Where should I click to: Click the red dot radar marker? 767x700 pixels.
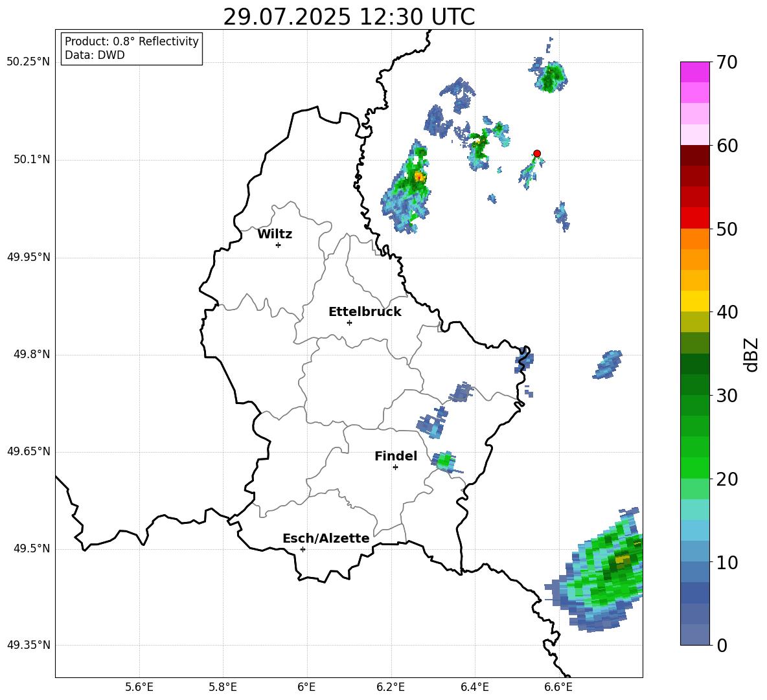[537, 153]
